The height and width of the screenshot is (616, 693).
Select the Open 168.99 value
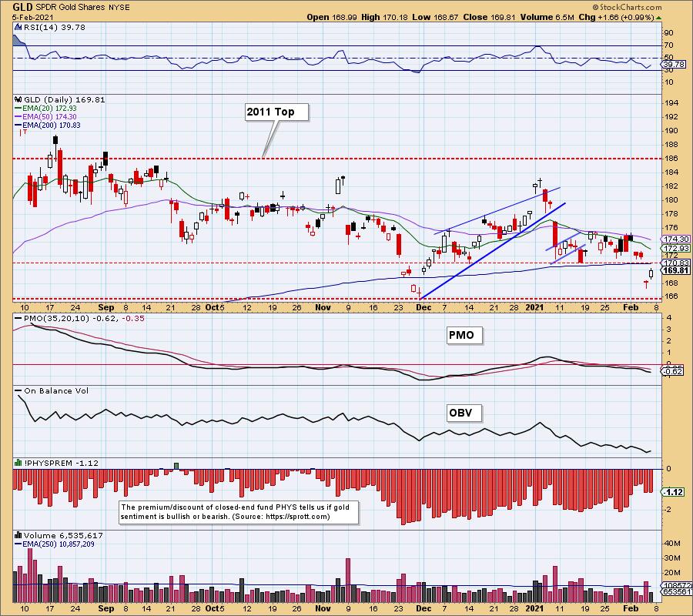pos(332,17)
